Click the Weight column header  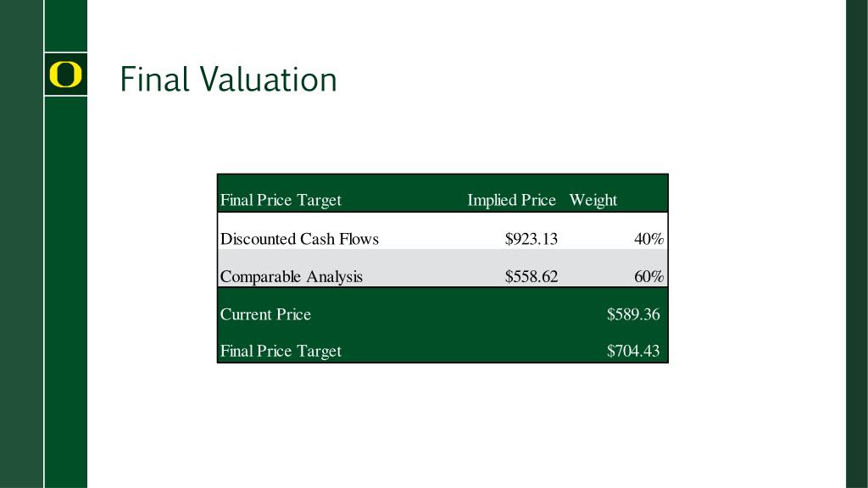pos(593,201)
